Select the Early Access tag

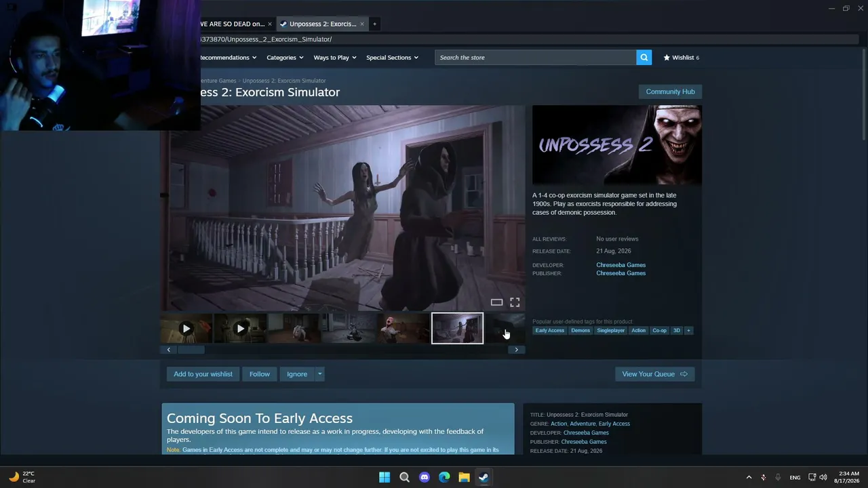[x=549, y=331]
